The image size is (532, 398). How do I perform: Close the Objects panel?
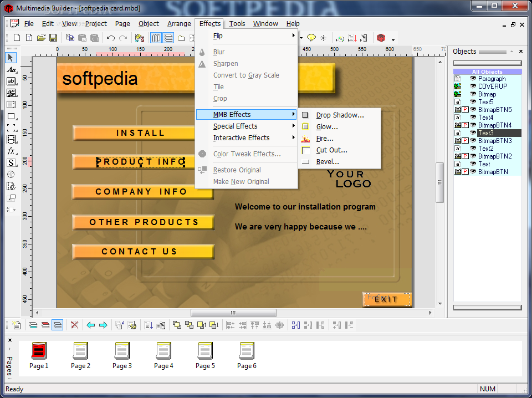tap(521, 52)
